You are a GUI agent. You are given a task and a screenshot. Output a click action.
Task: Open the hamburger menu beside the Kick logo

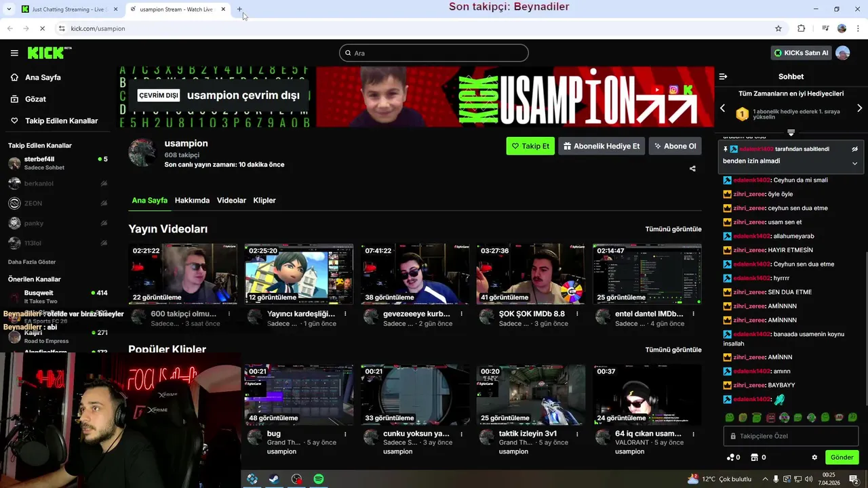(14, 53)
